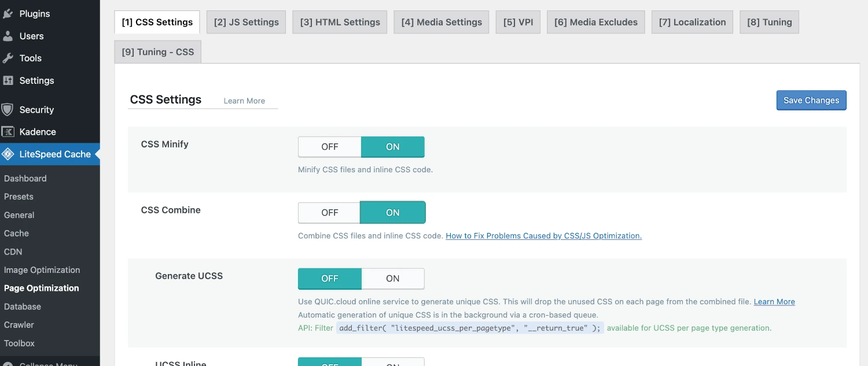Click the Tools wrench icon
The height and width of the screenshot is (366, 868).
coord(8,58)
